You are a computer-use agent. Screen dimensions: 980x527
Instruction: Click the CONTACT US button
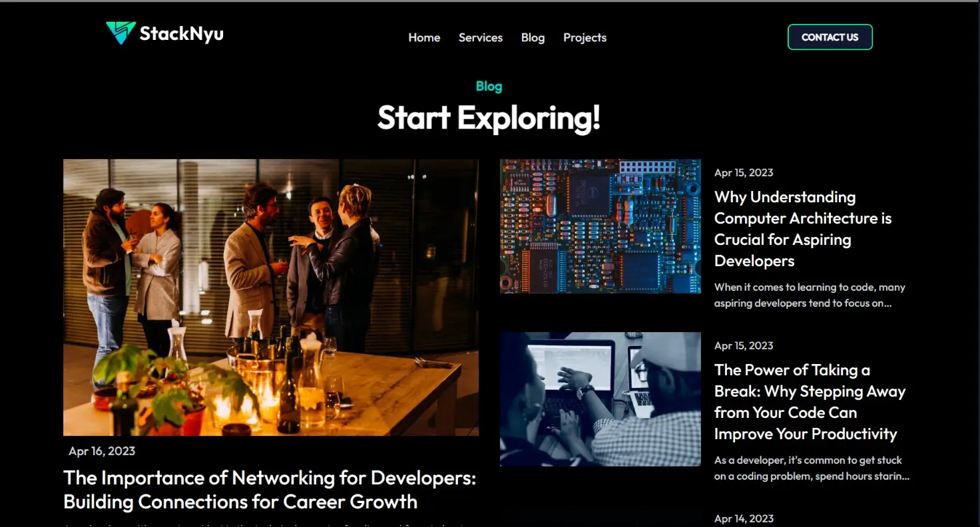830,37
